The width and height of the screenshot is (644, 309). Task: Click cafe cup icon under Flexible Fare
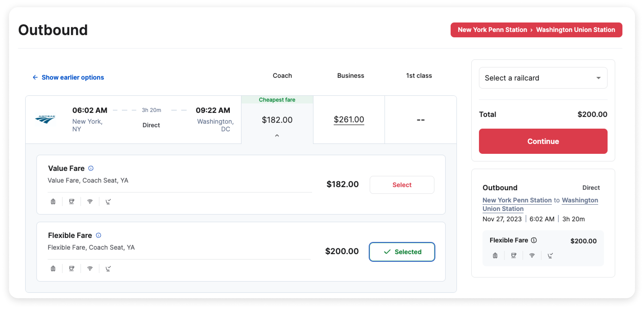[72, 269]
